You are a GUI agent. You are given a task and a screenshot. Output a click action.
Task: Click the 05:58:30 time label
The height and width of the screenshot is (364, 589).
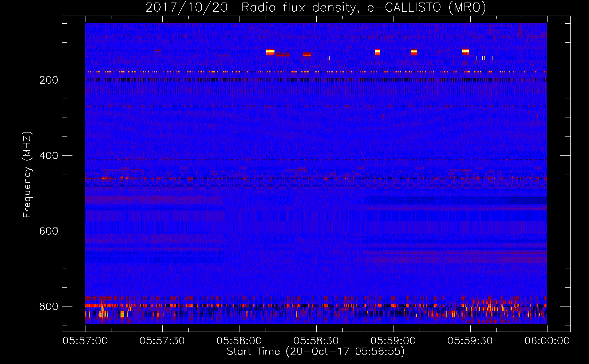pos(316,341)
